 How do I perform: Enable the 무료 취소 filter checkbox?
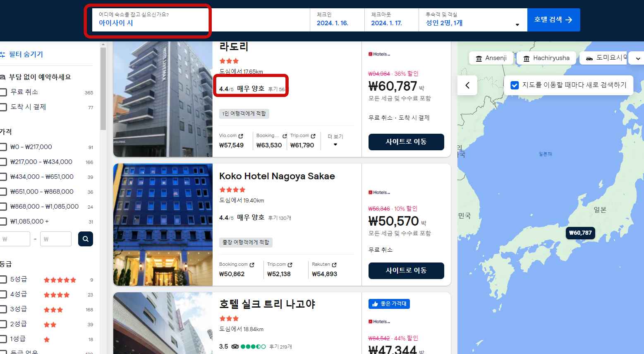point(4,92)
